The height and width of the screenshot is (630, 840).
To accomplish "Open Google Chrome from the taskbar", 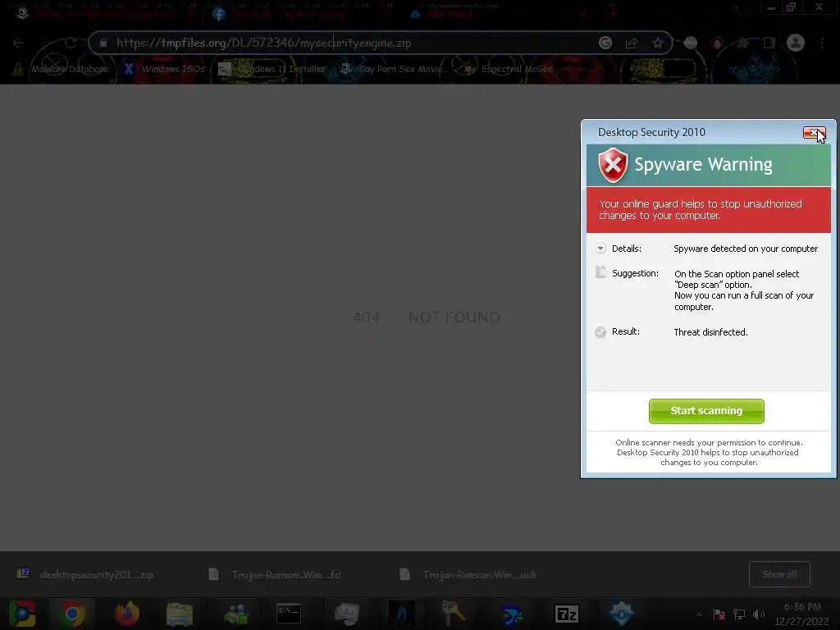I will click(72, 614).
